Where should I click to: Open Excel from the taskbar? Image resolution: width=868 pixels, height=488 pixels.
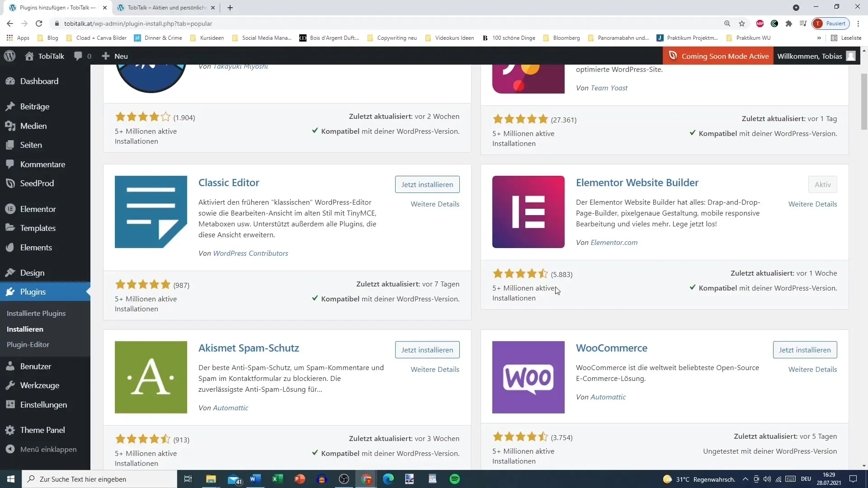click(x=277, y=479)
